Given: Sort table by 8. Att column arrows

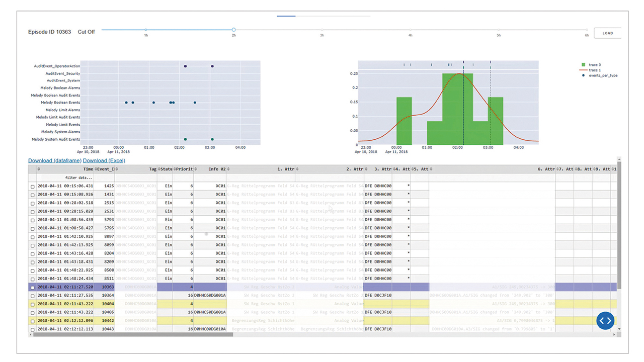Looking at the screenshot, I should (576, 169).
